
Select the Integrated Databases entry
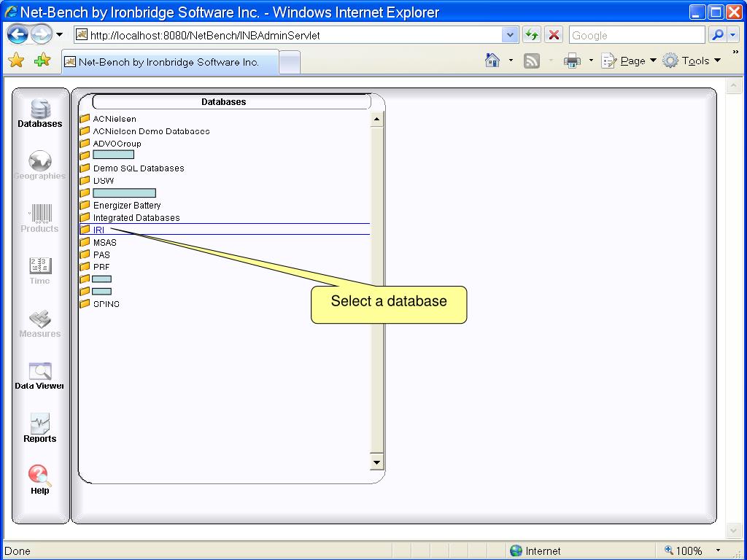(136, 217)
